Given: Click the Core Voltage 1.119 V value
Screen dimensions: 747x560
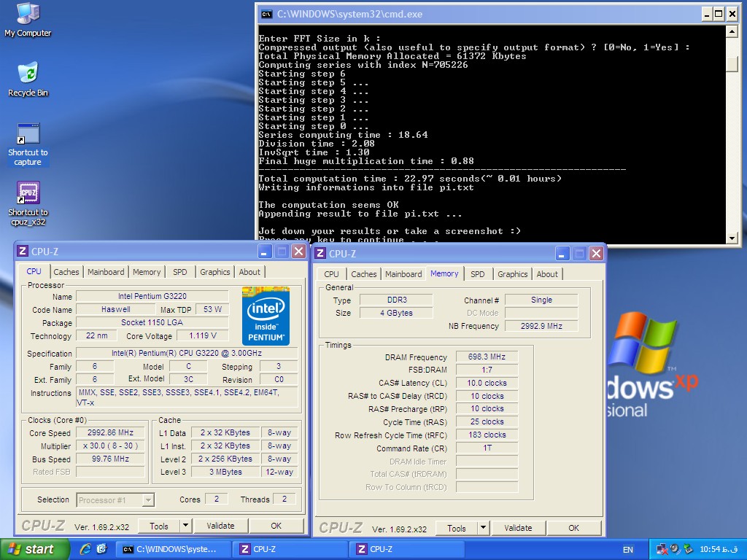Looking at the screenshot, I should click(203, 335).
